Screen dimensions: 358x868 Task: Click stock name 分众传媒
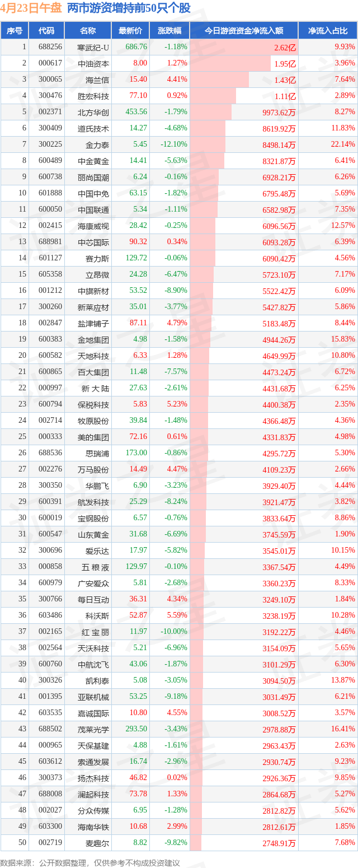coord(93,810)
